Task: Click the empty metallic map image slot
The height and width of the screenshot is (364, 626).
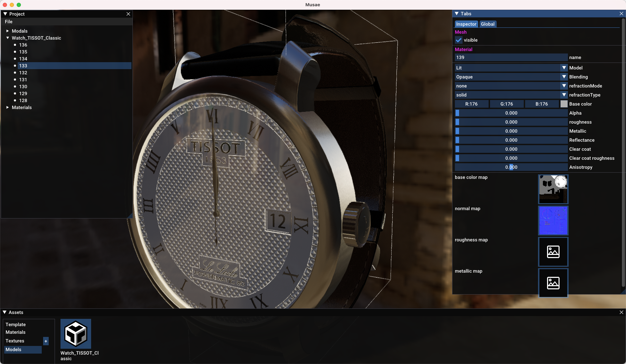Action: [553, 283]
